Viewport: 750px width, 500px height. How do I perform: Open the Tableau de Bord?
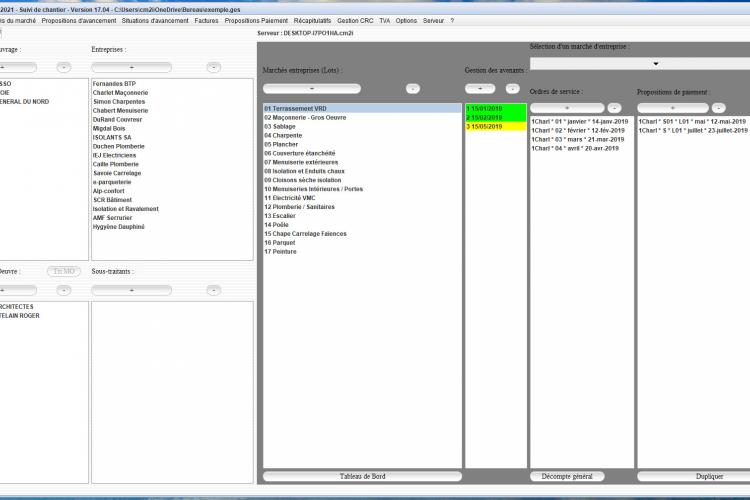[x=363, y=476]
